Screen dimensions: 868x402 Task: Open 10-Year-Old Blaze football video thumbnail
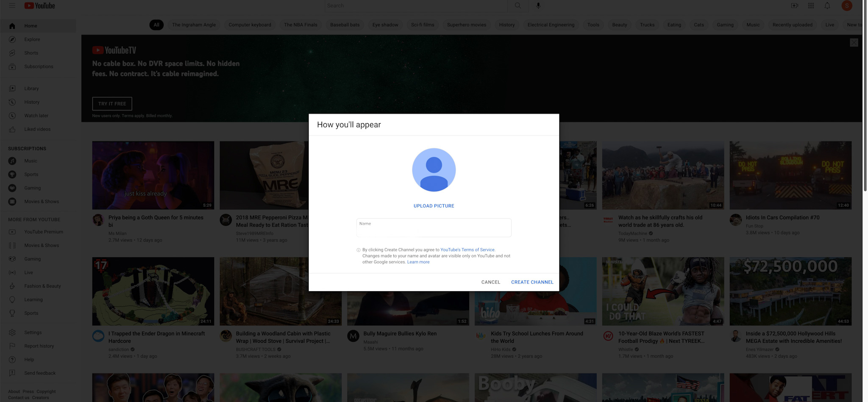coord(663,291)
